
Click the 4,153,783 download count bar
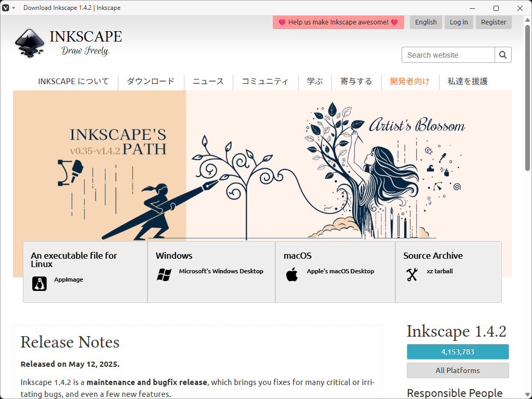point(458,352)
